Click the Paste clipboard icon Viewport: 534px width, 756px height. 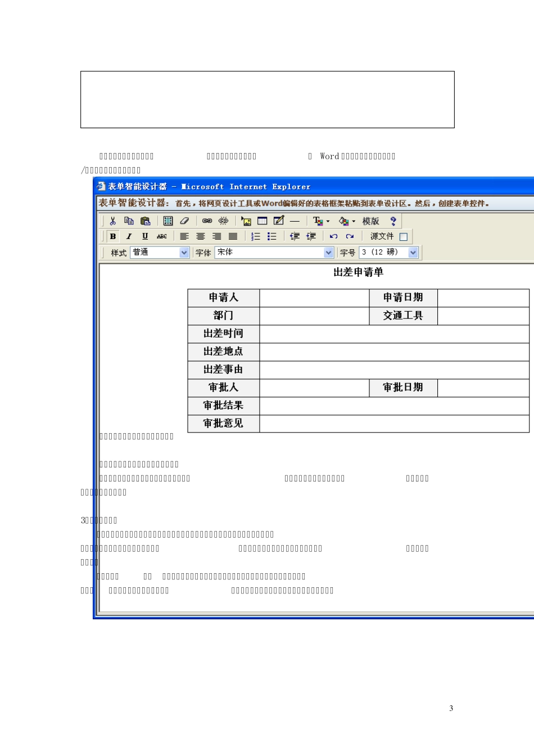pyautogui.click(x=146, y=221)
